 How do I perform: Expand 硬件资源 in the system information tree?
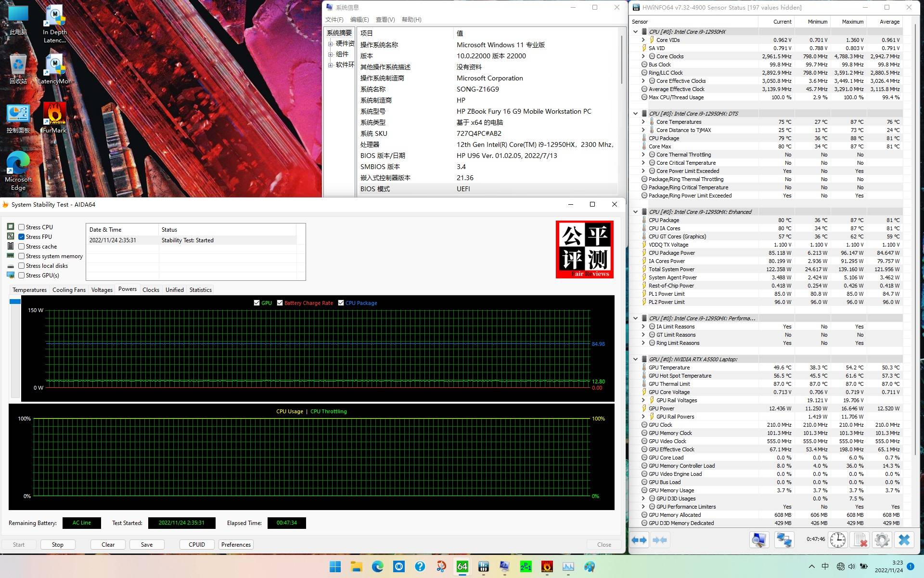click(330, 43)
